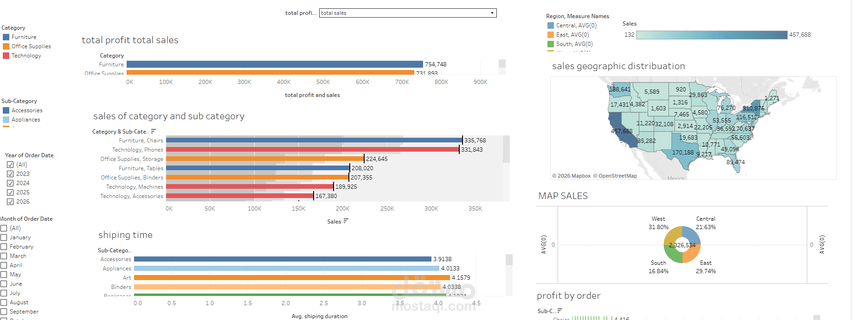Check the September month checkbox
The height and width of the screenshot is (320, 868).
(x=4, y=312)
